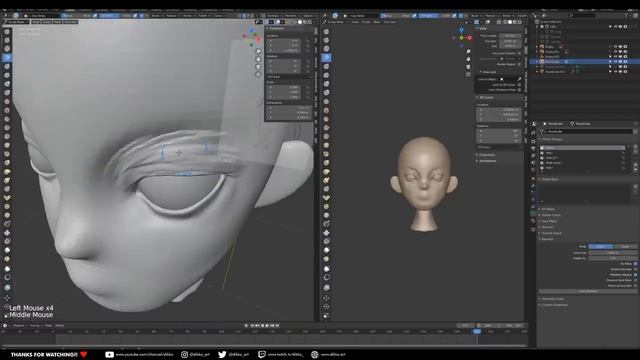Select the Smooth brush in left viewport toolbar
The width and height of the screenshot is (640, 360).
pyautogui.click(x=7, y=110)
